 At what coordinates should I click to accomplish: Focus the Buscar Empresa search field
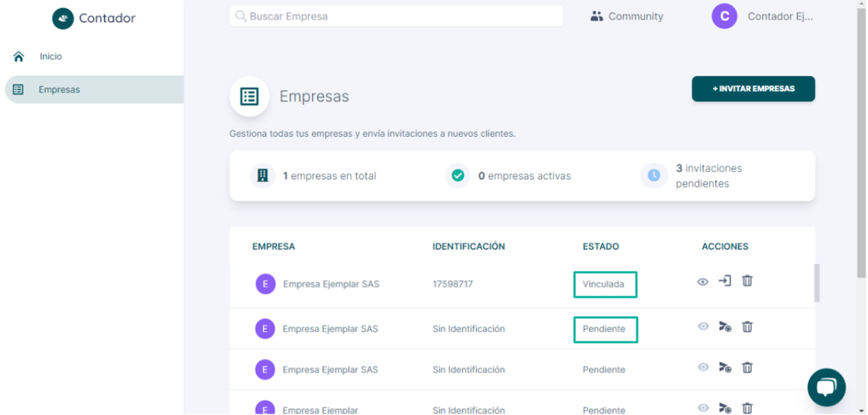point(396,17)
